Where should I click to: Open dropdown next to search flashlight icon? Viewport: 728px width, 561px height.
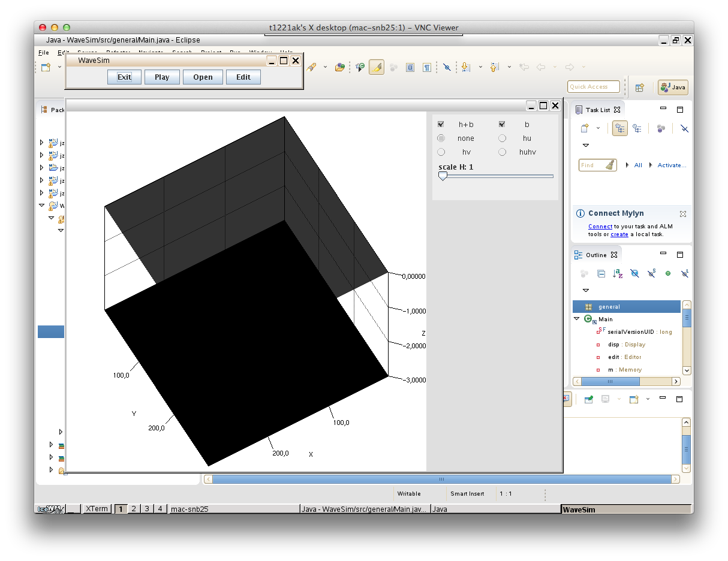click(x=326, y=67)
